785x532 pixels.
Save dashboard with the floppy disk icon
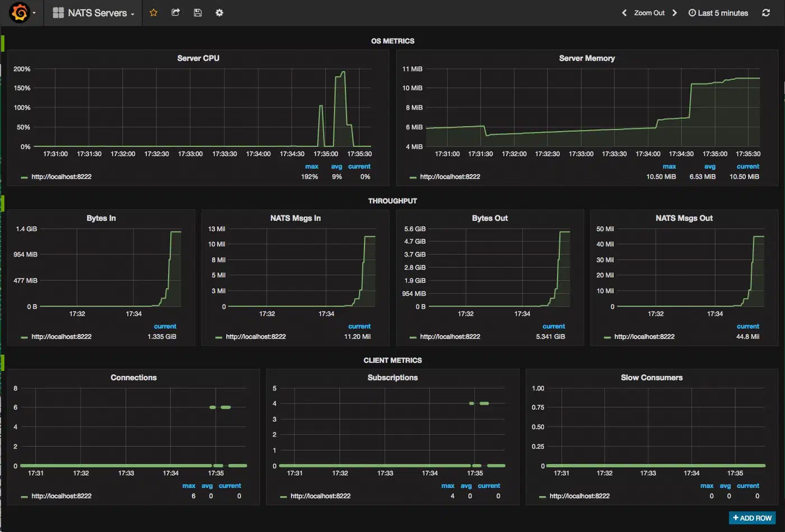coord(197,12)
